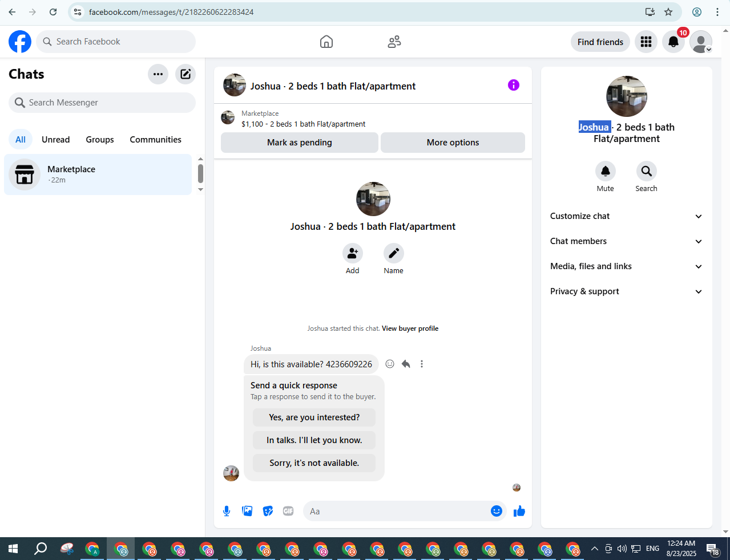Open emoji picker in message box
Viewport: 730px width, 560px height.
click(497, 511)
